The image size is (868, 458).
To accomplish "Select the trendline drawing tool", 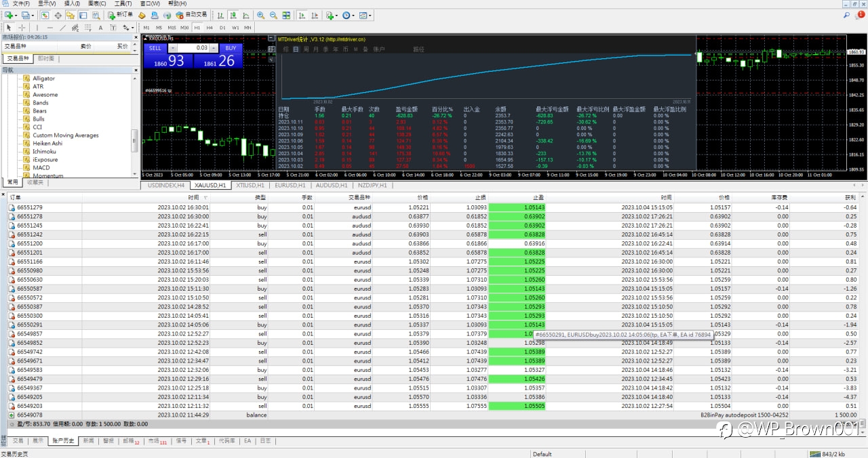I will pos(62,28).
